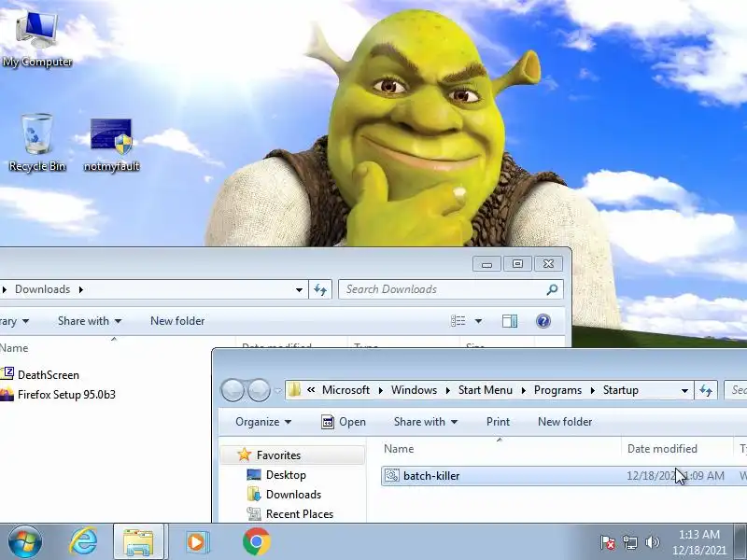Select the batch-killer file
Viewport: 747px width, 560px height.
pos(564,476)
